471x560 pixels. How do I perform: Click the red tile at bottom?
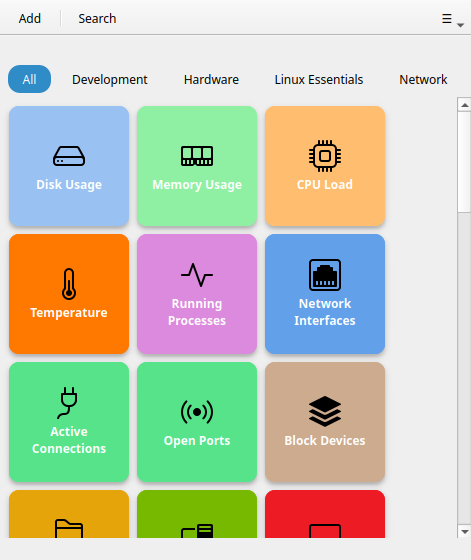click(325, 514)
